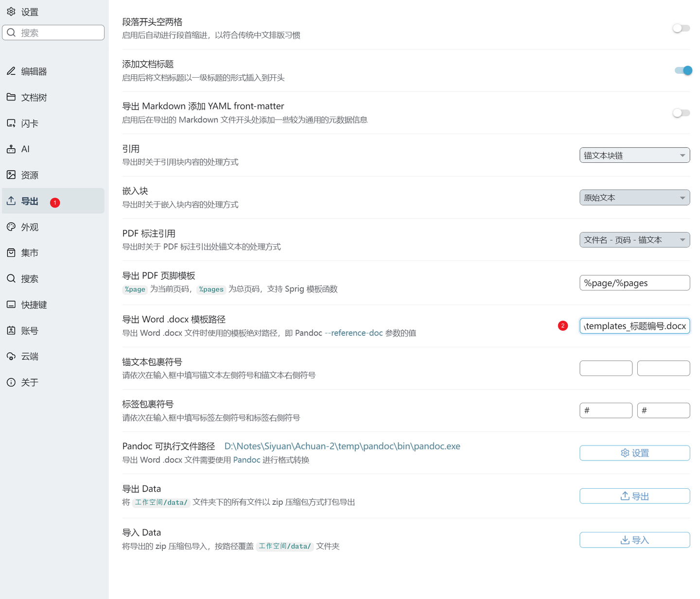The image size is (700, 599).
Task: Open the 集市 marketplace section
Action: pyautogui.click(x=29, y=253)
